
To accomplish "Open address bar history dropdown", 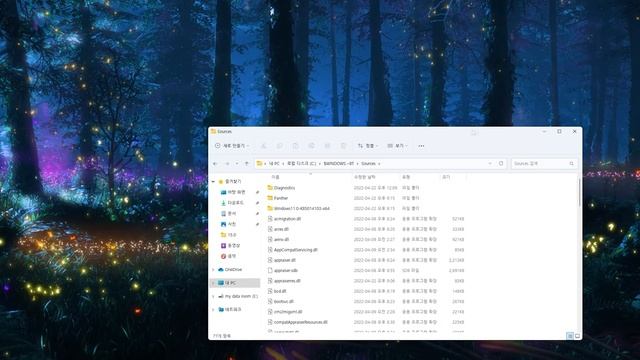I will (490, 164).
